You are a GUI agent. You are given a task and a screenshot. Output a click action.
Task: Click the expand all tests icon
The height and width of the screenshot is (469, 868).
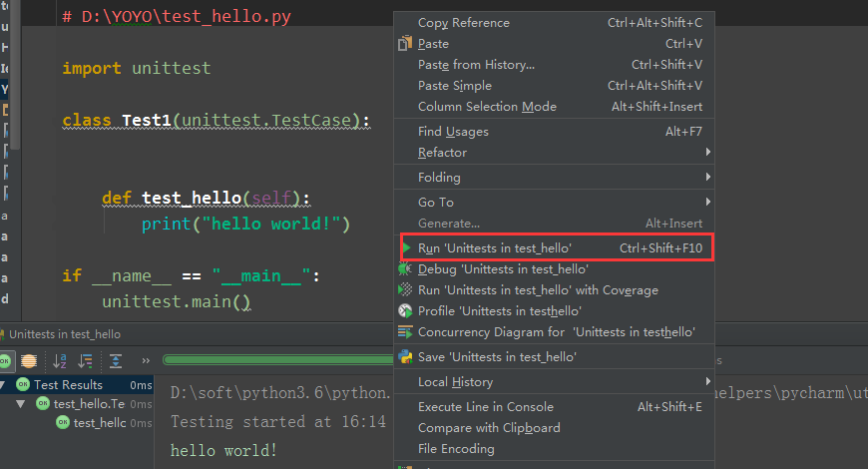click(x=116, y=361)
